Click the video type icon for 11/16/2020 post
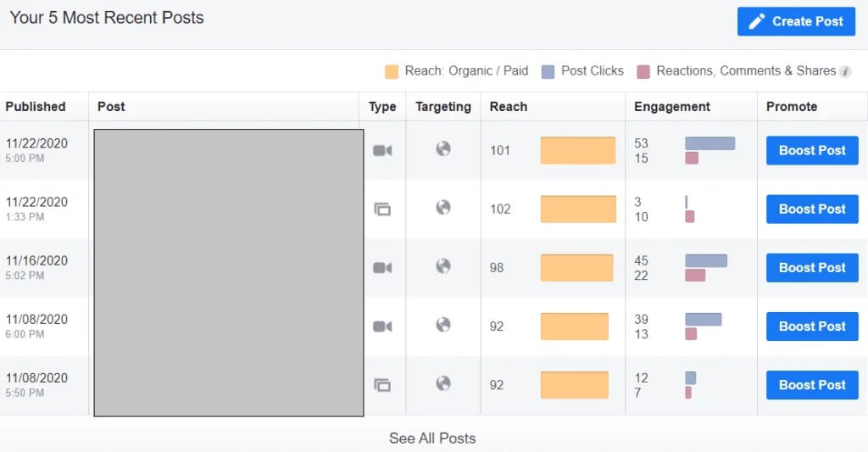The height and width of the screenshot is (452, 868). [x=382, y=268]
